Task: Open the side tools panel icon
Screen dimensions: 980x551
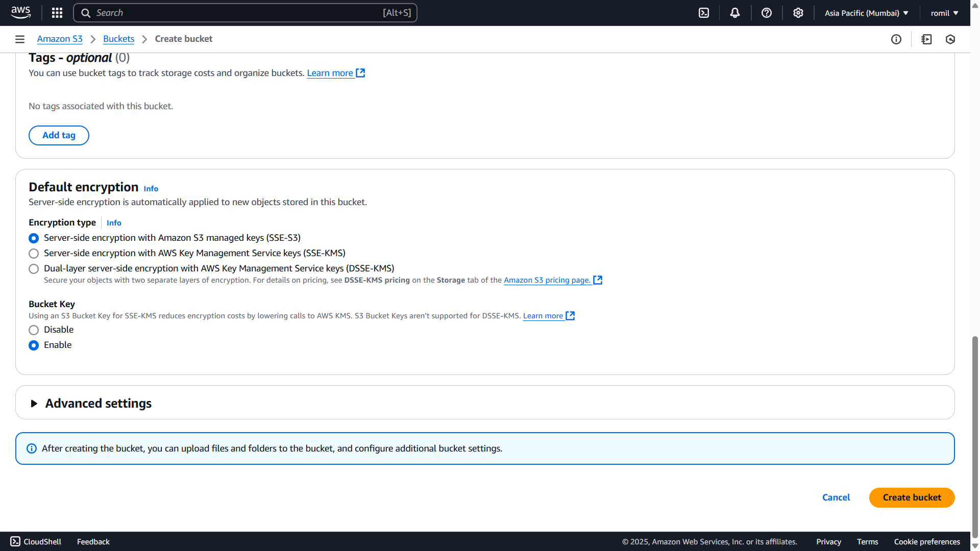Action: tap(926, 39)
